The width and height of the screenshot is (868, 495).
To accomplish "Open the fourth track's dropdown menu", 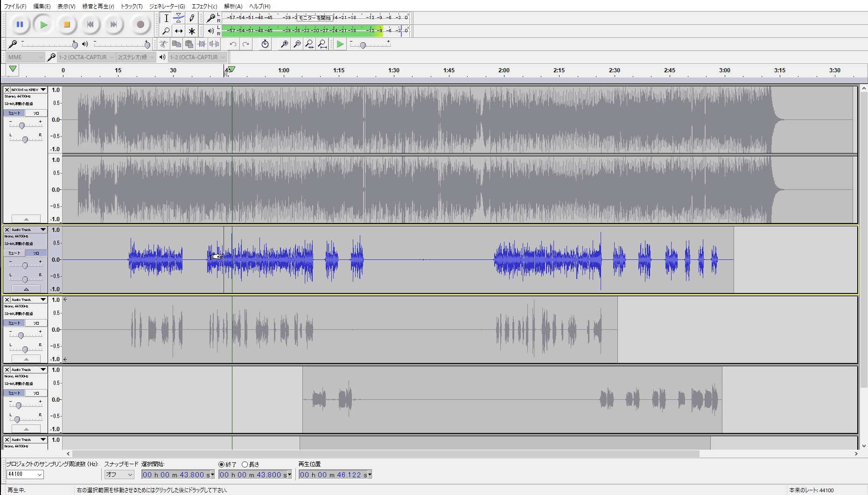I will pos(43,370).
